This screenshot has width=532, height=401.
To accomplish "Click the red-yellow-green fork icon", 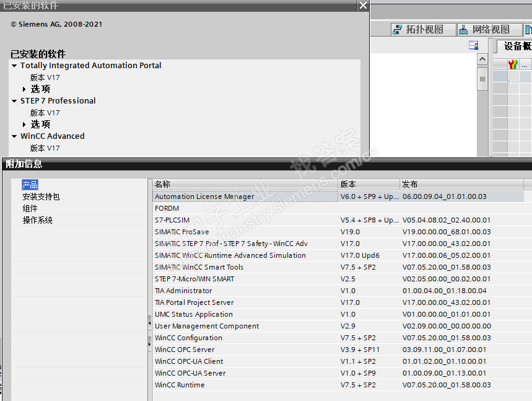I will (513, 64).
